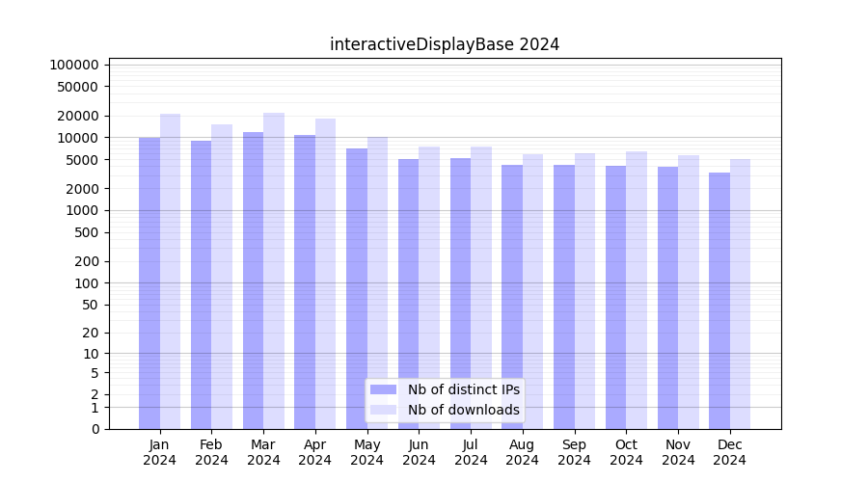Select the Nov 2024 x-axis label
Viewport: 868px width, 482px height.
point(678,452)
